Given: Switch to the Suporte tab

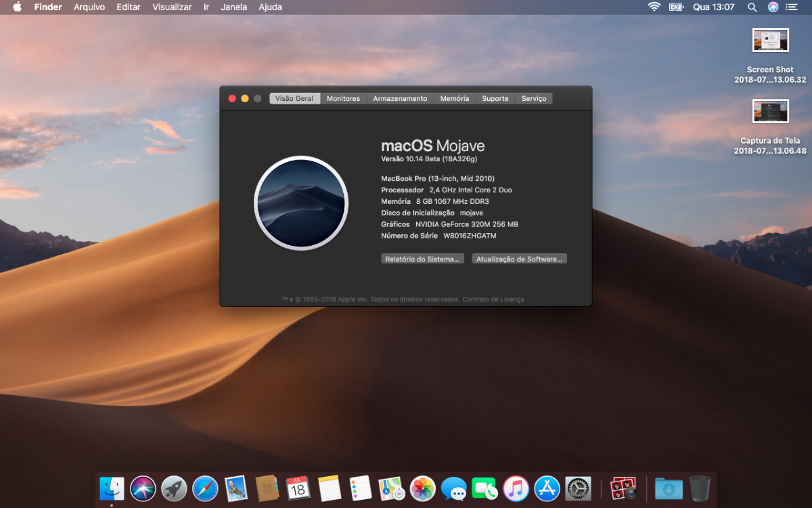Looking at the screenshot, I should (495, 98).
